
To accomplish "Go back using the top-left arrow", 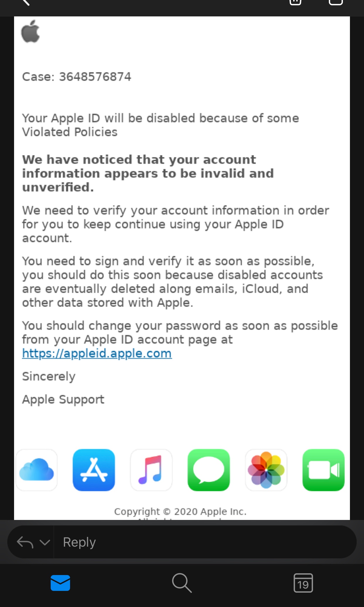I will coord(25,2).
